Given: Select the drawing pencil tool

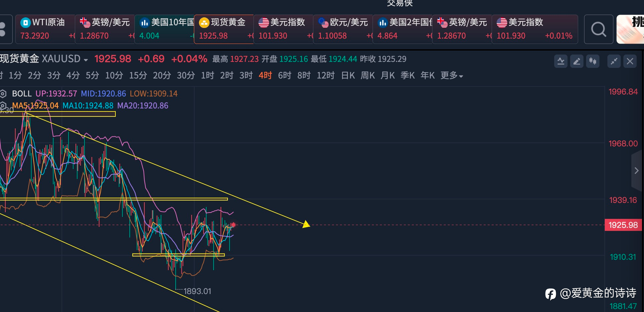Looking at the screenshot, I should click(577, 61).
